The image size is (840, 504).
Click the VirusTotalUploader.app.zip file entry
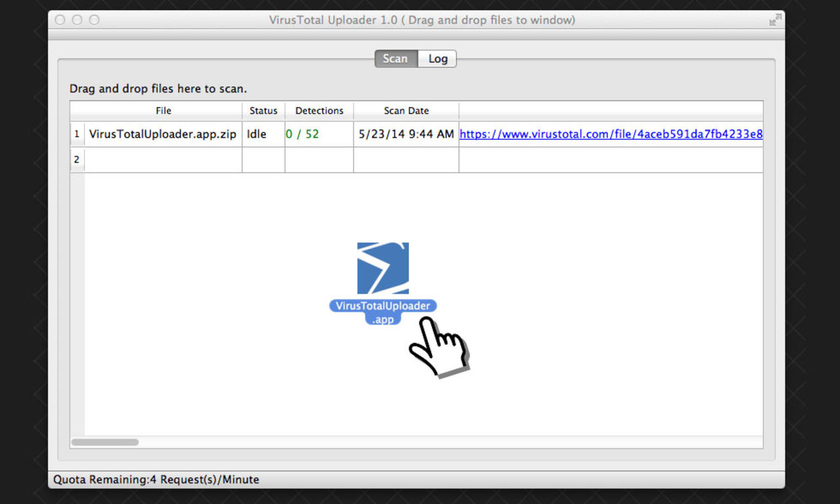[163, 134]
